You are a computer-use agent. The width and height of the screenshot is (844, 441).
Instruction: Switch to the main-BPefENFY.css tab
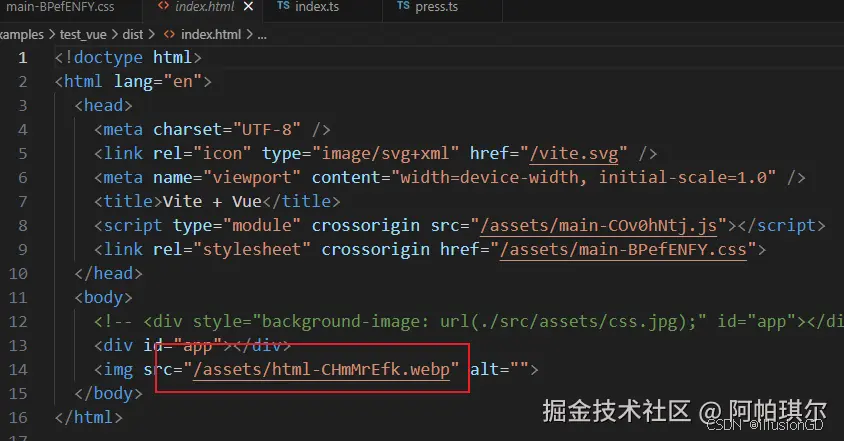tap(59, 7)
